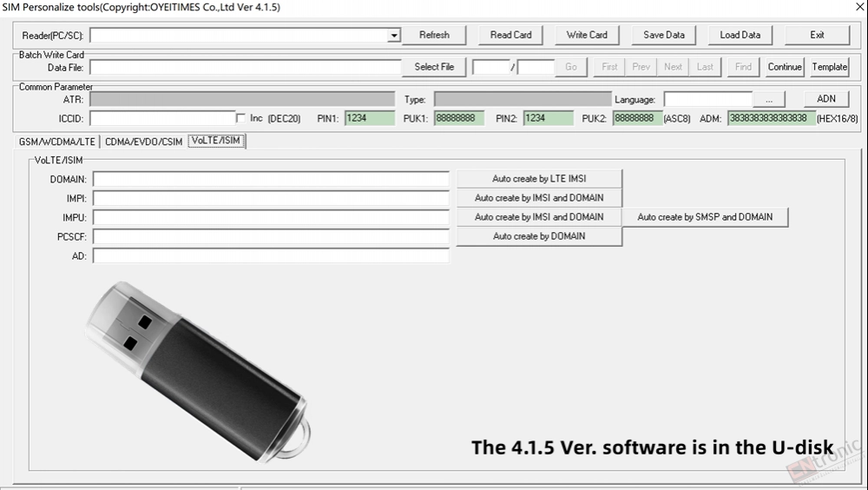868x490 pixels.
Task: Click the Write Card button
Action: tap(587, 35)
